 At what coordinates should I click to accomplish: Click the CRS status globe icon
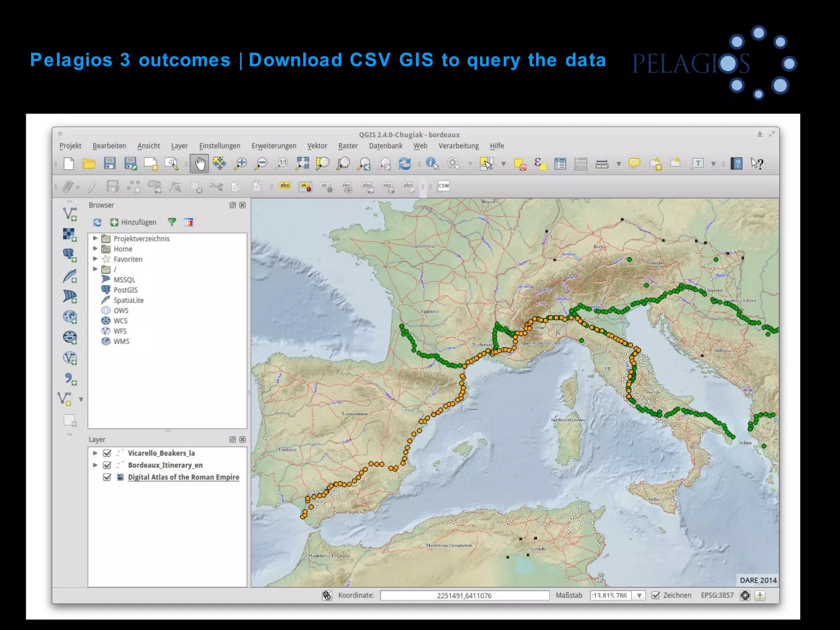745,596
